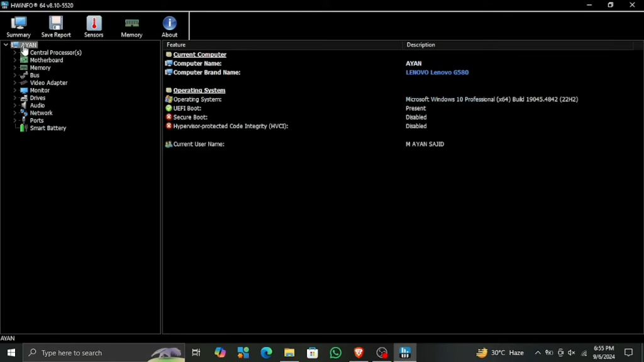Select the Smart Battery tree item
This screenshot has height=362, width=644.
48,128
